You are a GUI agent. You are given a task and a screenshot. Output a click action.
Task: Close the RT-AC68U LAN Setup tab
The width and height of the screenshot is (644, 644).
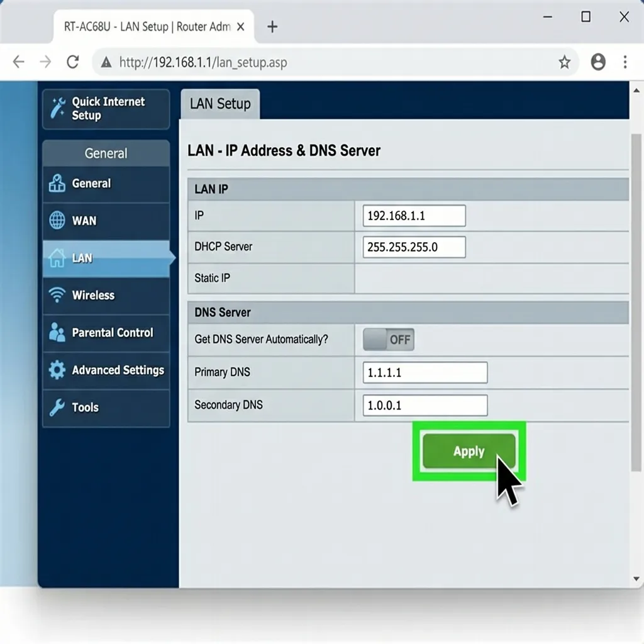[241, 26]
